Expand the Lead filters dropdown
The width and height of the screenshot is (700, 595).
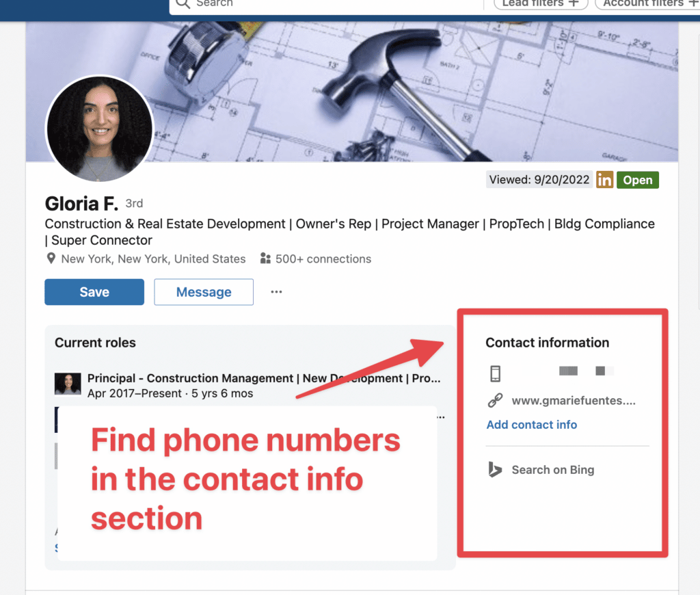tap(541, 3)
